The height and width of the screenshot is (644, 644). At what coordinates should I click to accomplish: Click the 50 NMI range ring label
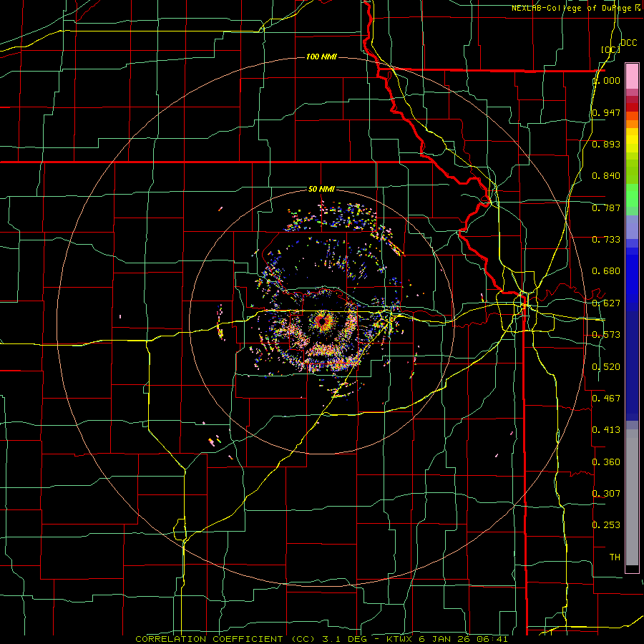(321, 189)
